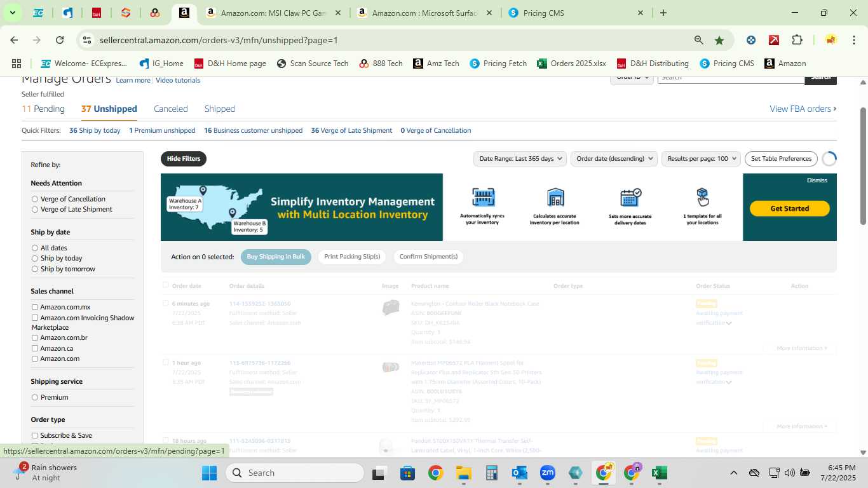
Task: Click Print Packing Slip(s) button
Action: click(352, 257)
